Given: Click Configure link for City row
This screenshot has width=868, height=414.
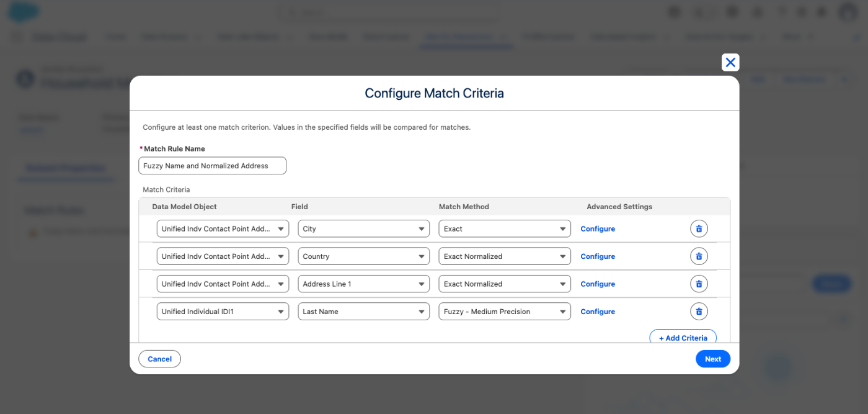Looking at the screenshot, I should click(598, 228).
